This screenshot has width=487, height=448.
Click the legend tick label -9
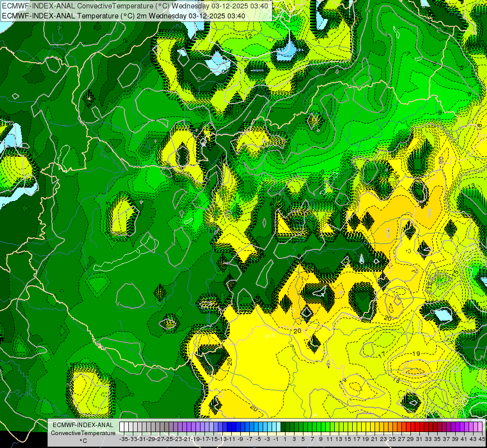tap(240, 439)
